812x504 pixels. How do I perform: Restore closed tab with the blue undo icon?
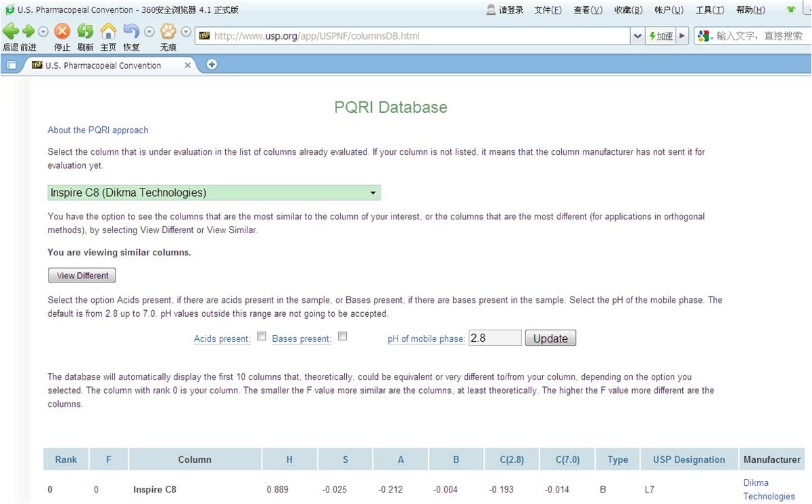(131, 31)
